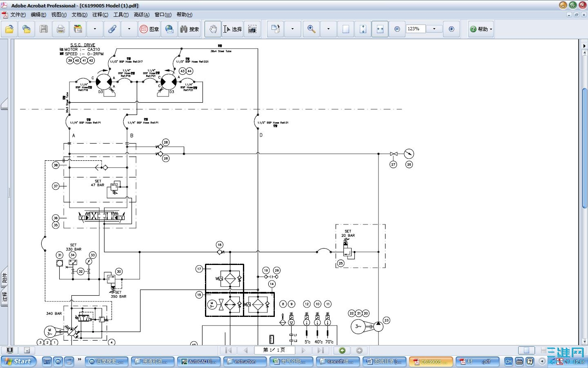Switch to the 电气外购 taskbar window
This screenshot has height=368, width=588.
[291, 361]
